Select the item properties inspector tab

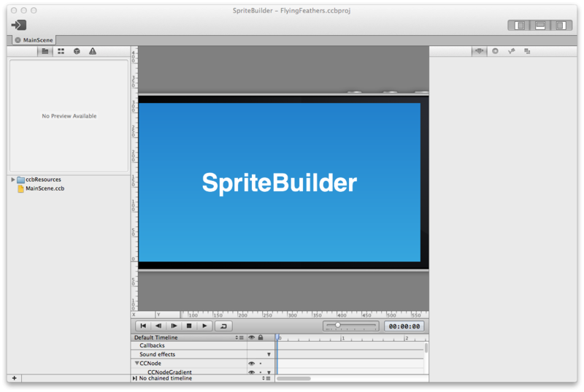coord(480,51)
